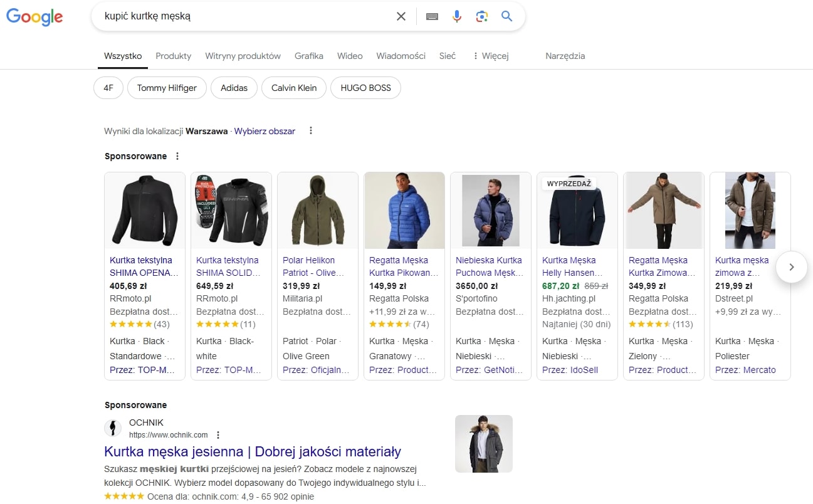Open Niebieska Kurtka Puchowa link

(490, 266)
